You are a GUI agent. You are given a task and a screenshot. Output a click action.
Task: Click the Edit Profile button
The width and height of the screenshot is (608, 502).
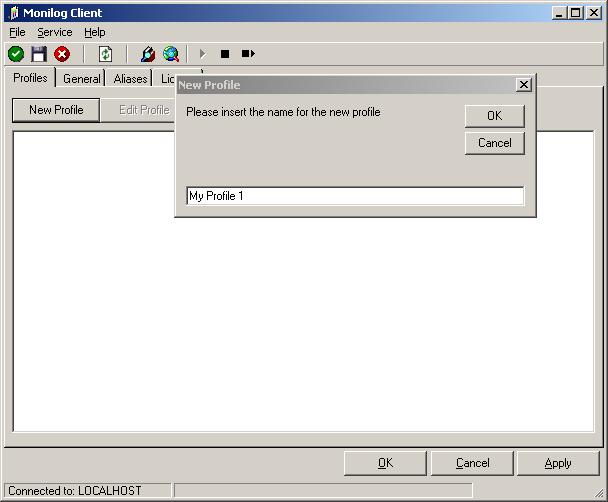(x=139, y=110)
